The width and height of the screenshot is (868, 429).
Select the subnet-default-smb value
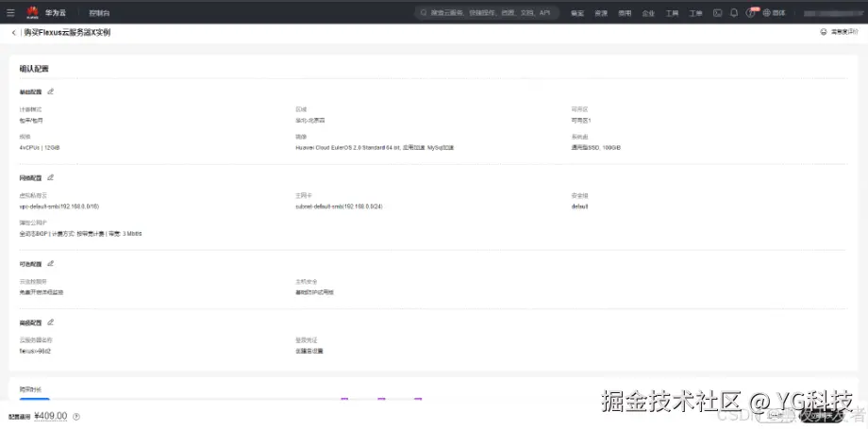[x=340, y=206]
